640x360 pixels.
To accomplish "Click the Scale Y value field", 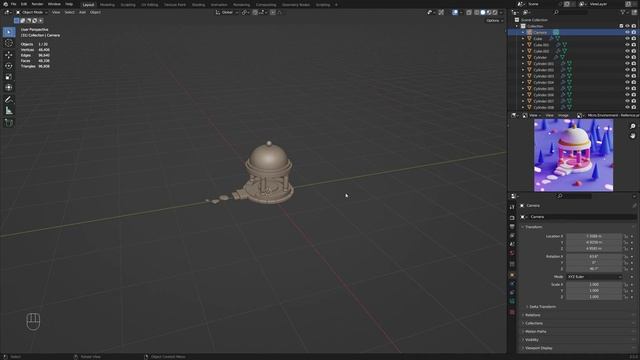I will (x=594, y=291).
